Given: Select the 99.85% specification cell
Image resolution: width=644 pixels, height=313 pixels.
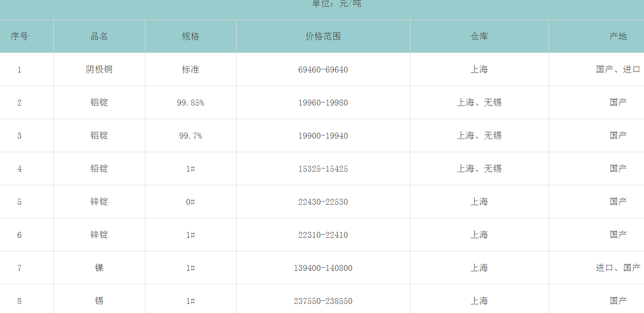Looking at the screenshot, I should [191, 103].
